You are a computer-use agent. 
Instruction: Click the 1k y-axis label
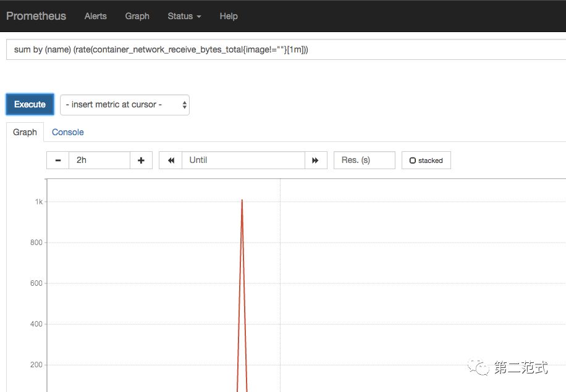pyautogui.click(x=39, y=202)
